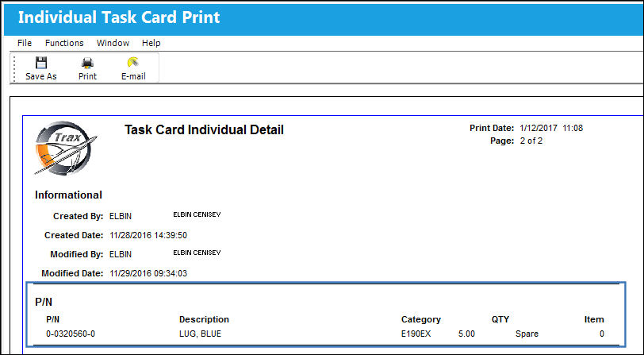Open the Help menu

[x=151, y=43]
